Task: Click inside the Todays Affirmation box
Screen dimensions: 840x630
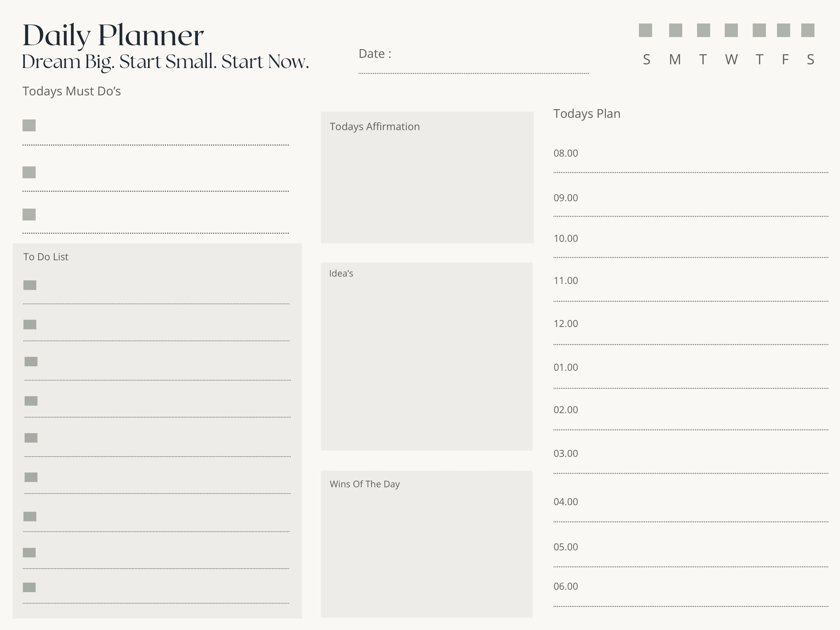Action: pos(427,177)
